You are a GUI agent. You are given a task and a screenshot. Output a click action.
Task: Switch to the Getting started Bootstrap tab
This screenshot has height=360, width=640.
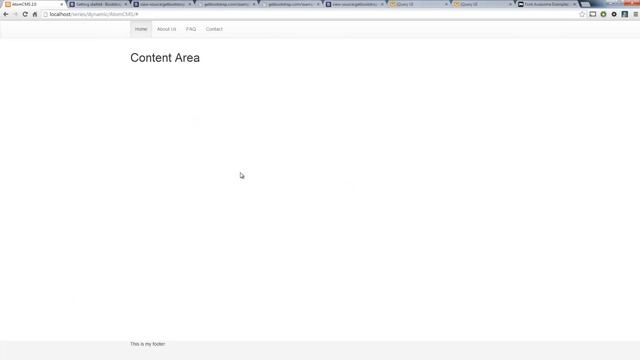coord(98,4)
